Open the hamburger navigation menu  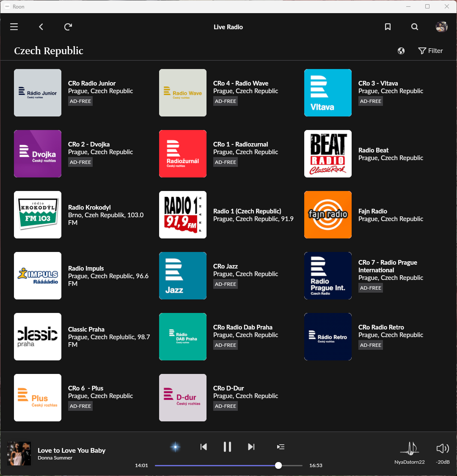click(x=14, y=27)
